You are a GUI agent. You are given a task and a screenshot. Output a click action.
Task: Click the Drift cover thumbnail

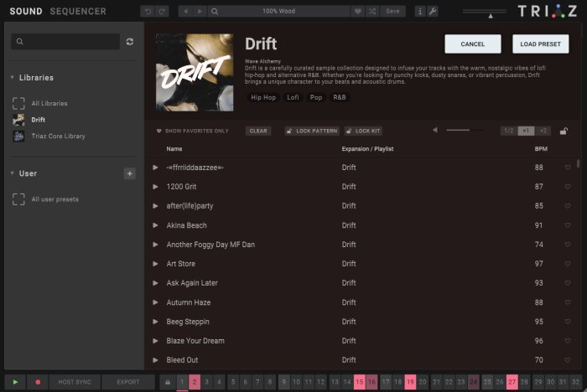pos(195,73)
